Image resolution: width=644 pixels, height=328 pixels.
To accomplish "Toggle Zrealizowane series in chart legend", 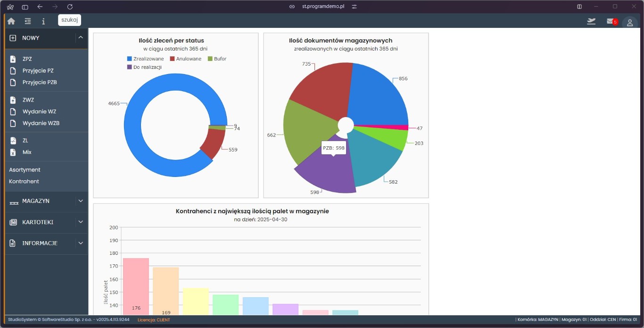I will [x=145, y=59].
